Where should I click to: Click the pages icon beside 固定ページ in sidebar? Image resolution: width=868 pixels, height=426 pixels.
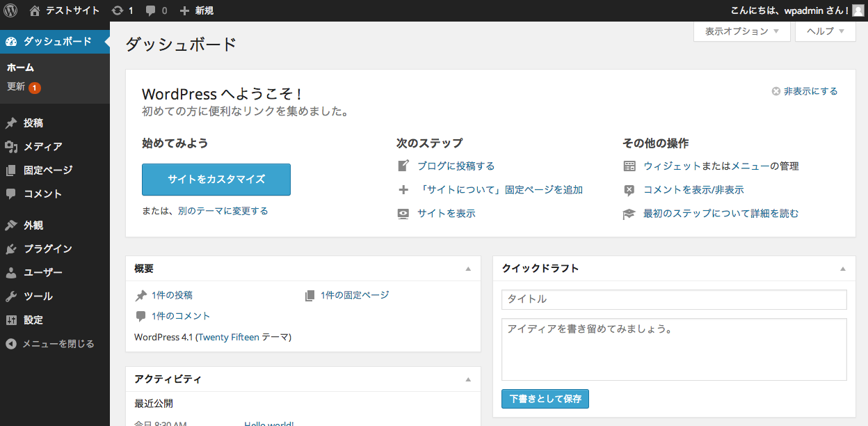tap(10, 171)
